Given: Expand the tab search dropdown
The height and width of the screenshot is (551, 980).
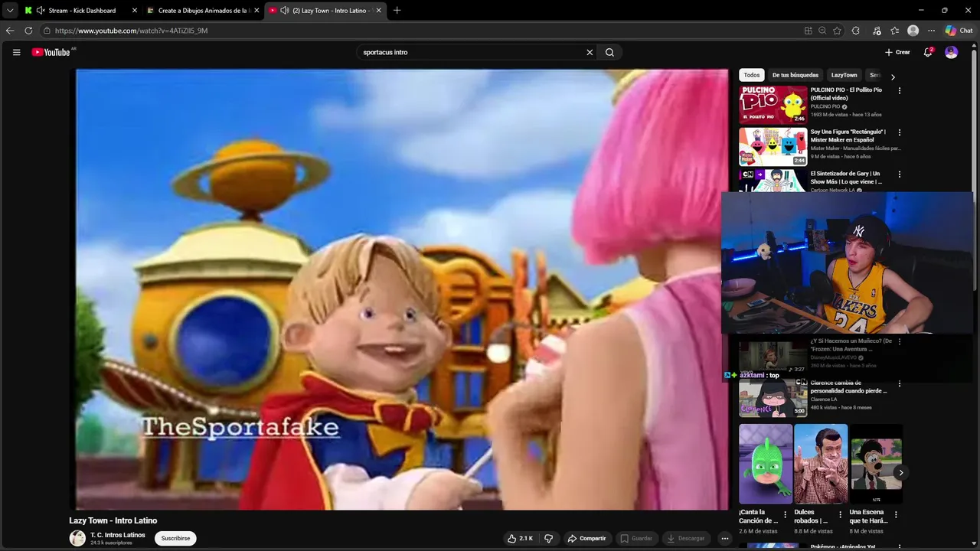Looking at the screenshot, I should [x=9, y=11].
